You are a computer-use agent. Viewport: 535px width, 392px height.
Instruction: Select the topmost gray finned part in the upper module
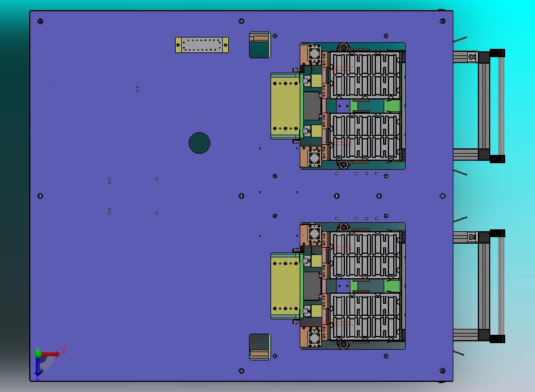click(365, 76)
